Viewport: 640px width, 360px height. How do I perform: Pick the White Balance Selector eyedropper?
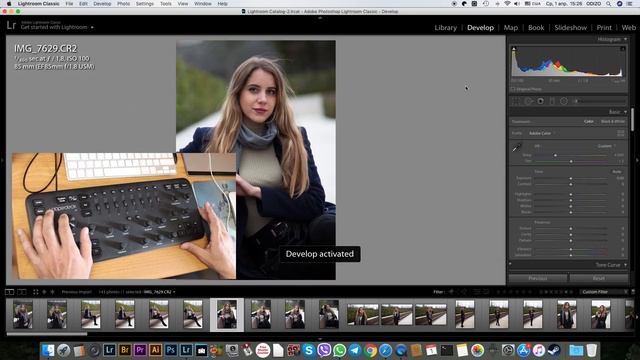coord(516,147)
